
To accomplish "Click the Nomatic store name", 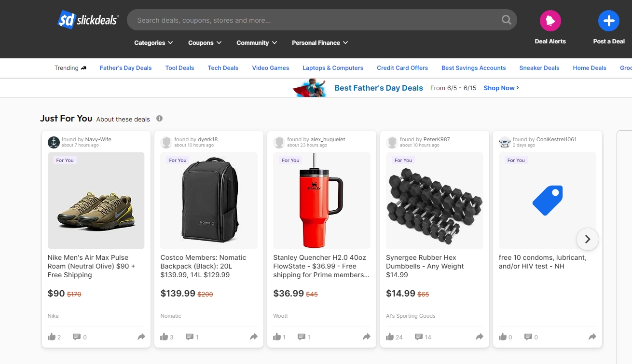I will pyautogui.click(x=171, y=316).
